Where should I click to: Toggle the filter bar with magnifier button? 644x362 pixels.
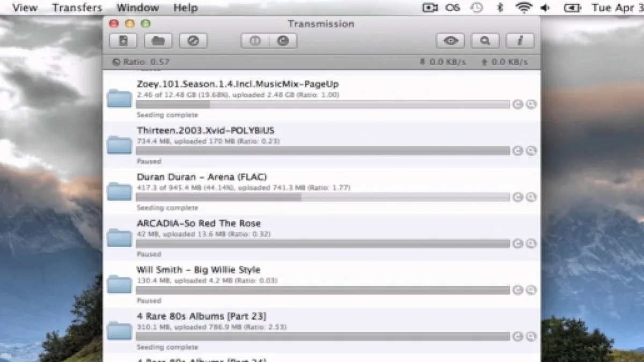pyautogui.click(x=485, y=41)
